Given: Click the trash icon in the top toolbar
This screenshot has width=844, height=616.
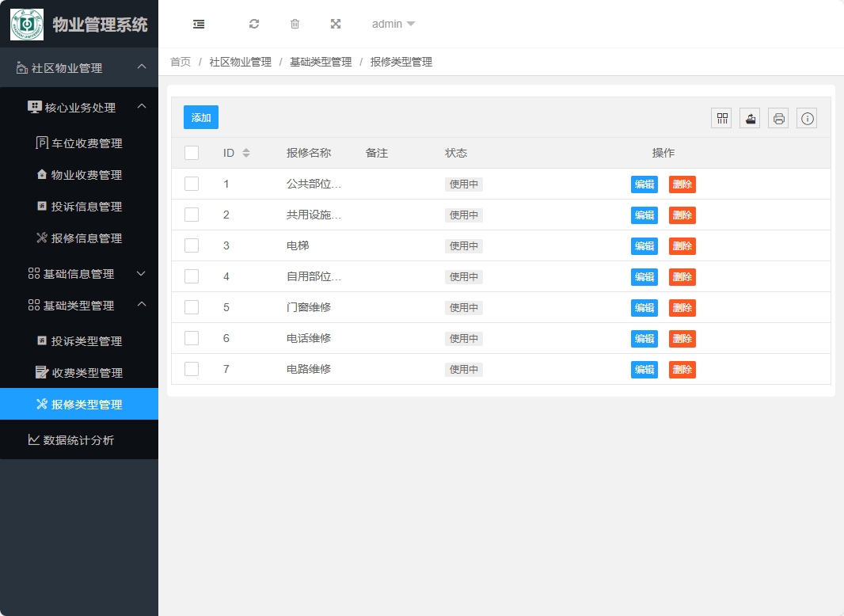Looking at the screenshot, I should coord(295,24).
